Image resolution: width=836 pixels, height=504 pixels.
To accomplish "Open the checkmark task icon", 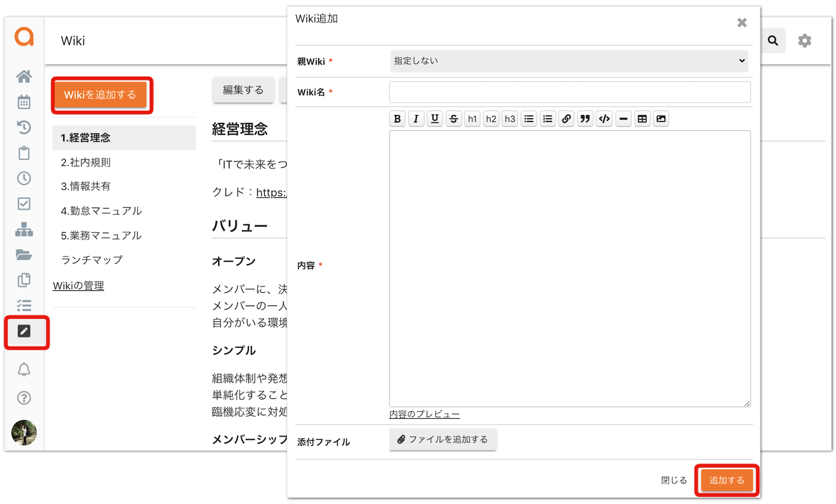I will click(x=24, y=204).
